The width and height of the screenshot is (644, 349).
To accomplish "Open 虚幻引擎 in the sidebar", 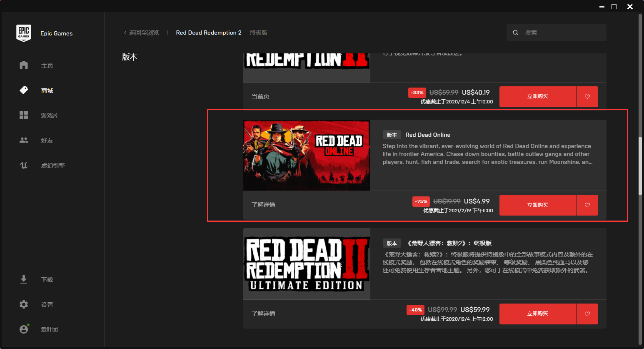I will click(53, 166).
